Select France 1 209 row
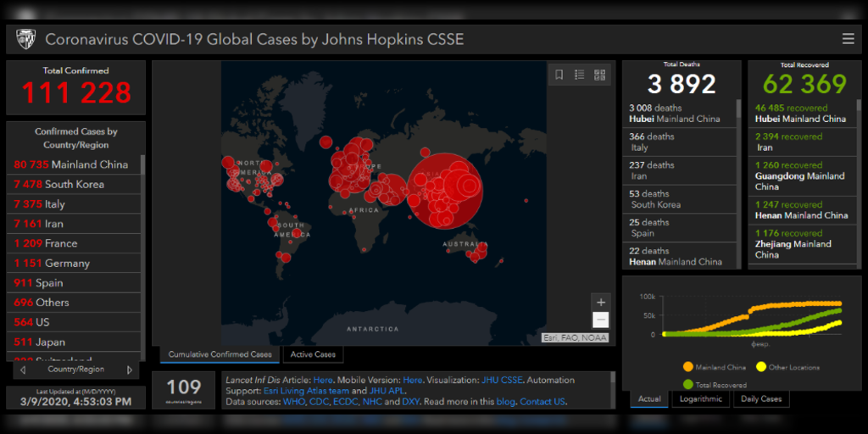The image size is (868, 434). click(x=74, y=243)
